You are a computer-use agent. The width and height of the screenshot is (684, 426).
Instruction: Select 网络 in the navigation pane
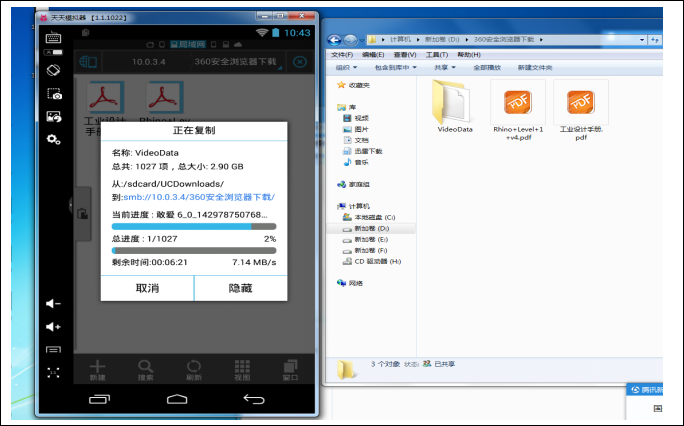point(350,283)
